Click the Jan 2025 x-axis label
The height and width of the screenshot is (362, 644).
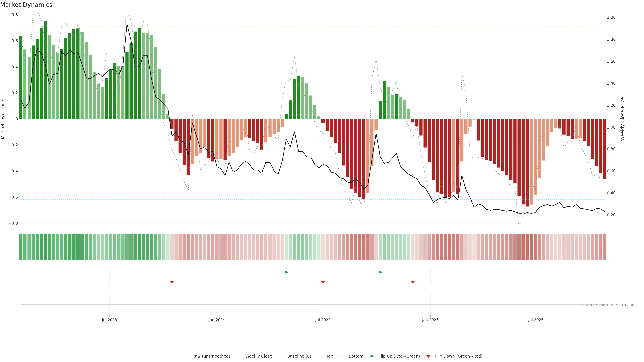coord(430,320)
